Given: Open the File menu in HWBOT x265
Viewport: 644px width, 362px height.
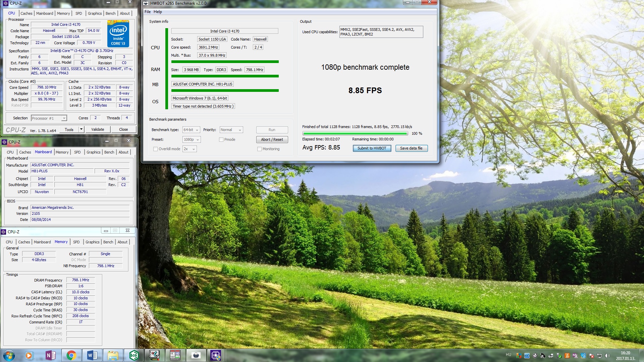Looking at the screenshot, I should click(x=148, y=12).
